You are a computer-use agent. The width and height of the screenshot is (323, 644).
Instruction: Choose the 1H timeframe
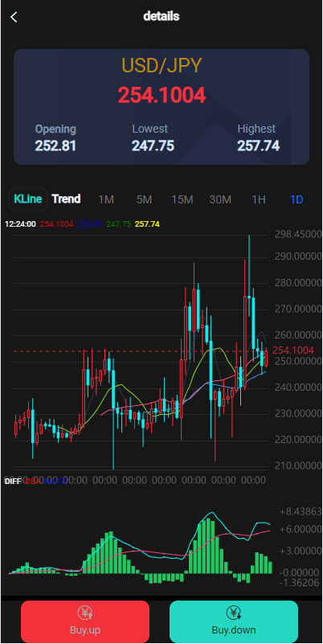tap(259, 200)
